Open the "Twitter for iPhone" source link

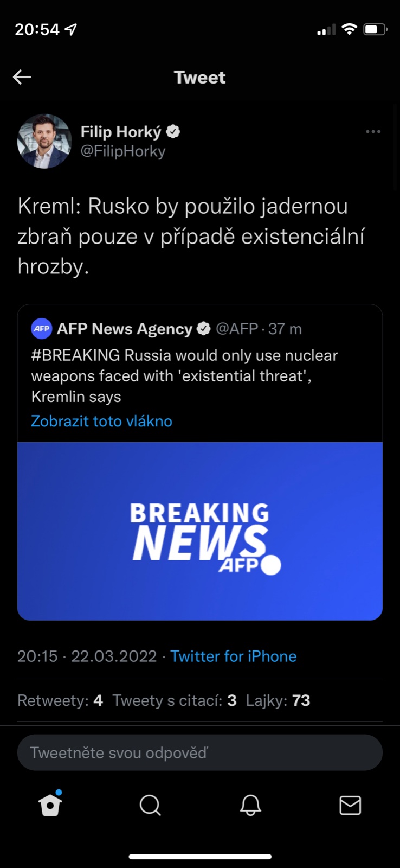tap(234, 656)
